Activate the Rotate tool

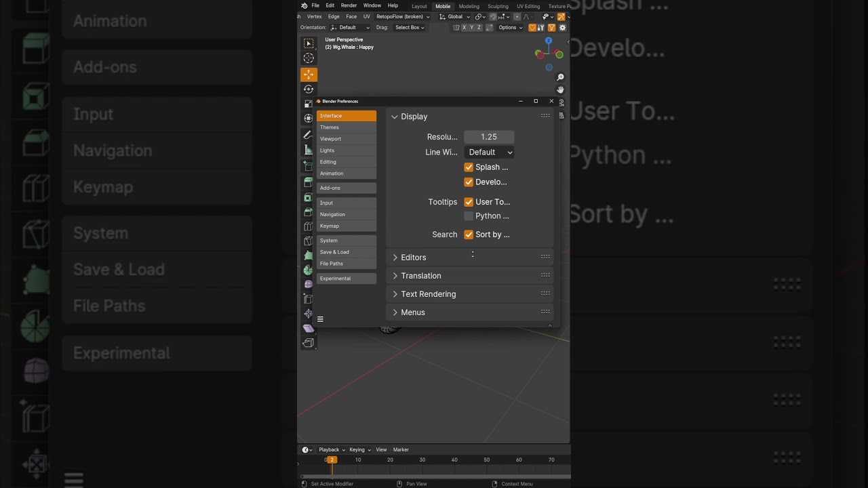click(309, 89)
